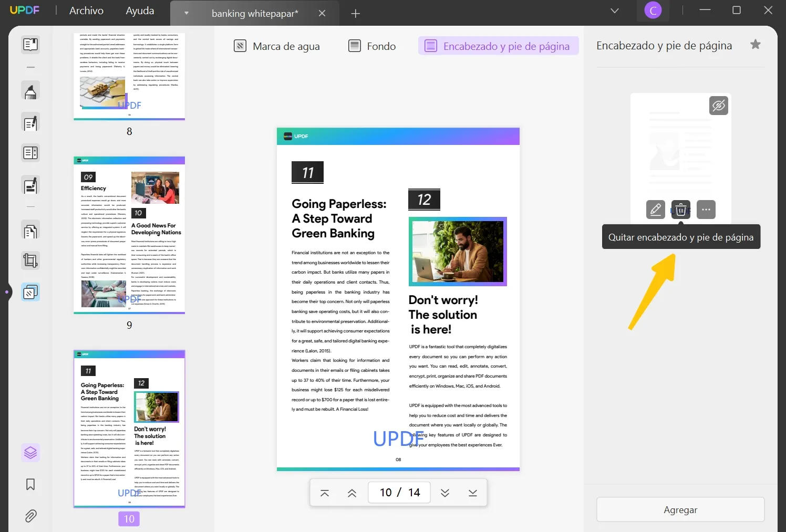Open the more options ellipsis on template

706,210
